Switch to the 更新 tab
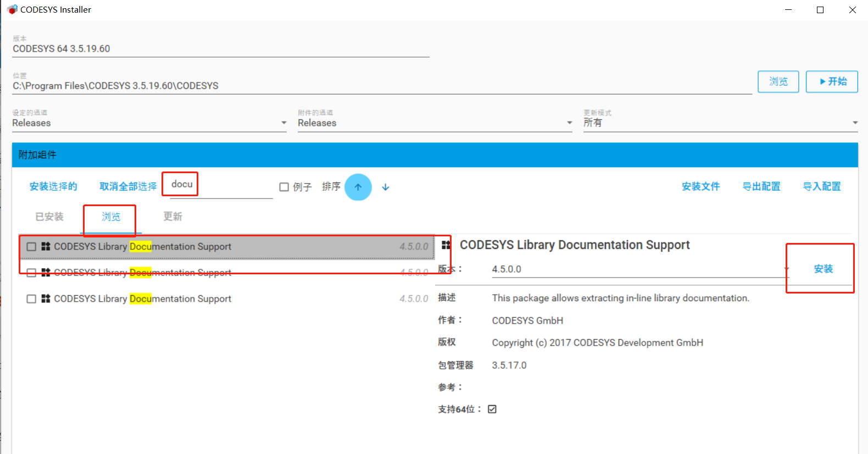This screenshot has height=454, width=868. (x=173, y=217)
